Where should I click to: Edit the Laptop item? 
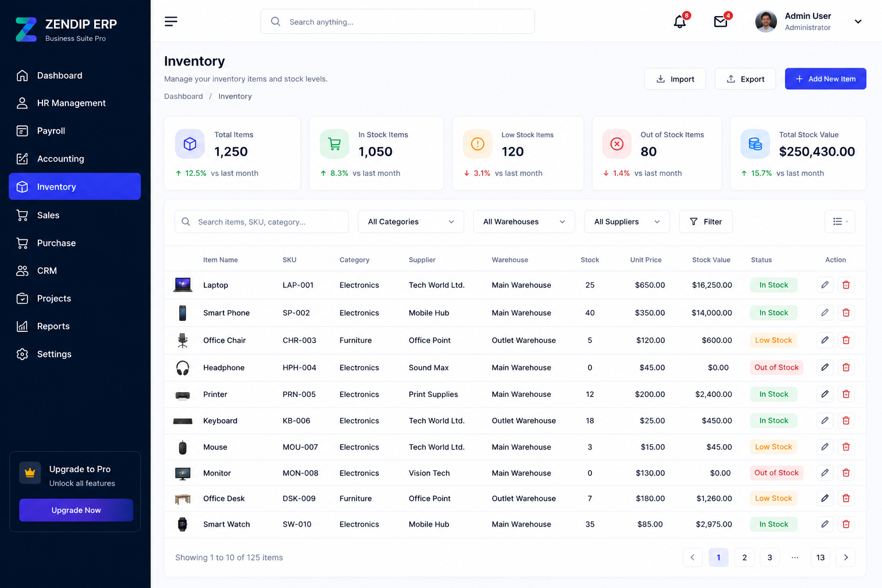point(825,285)
